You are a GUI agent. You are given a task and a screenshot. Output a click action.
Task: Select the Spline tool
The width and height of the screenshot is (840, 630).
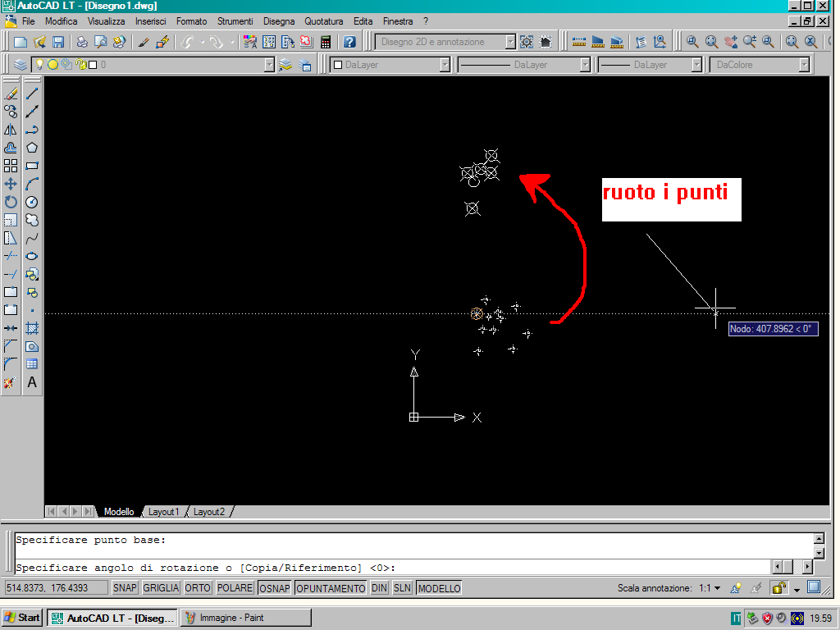point(32,238)
